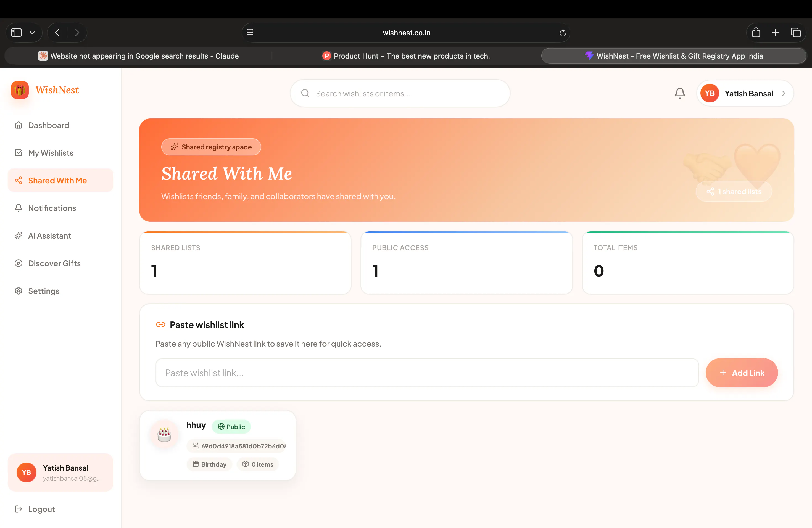Screen dimensions: 812x528
Task: Click the globe icon in the Public badge
Action: coord(221,427)
